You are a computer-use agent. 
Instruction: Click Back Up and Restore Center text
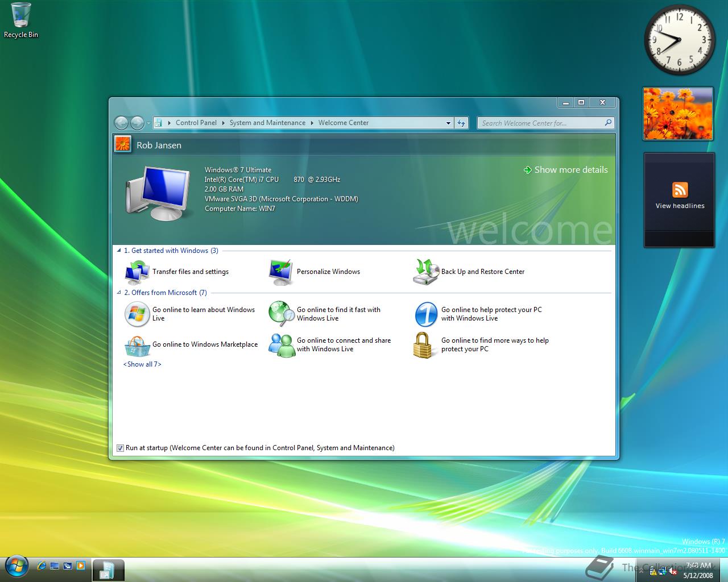pos(483,272)
